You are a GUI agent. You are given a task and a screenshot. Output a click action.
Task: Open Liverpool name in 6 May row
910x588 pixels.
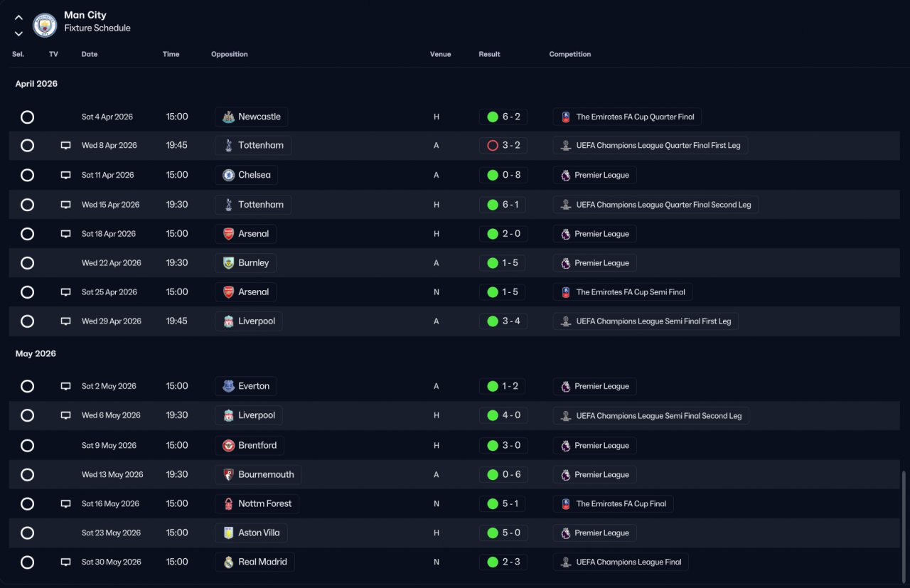point(257,415)
